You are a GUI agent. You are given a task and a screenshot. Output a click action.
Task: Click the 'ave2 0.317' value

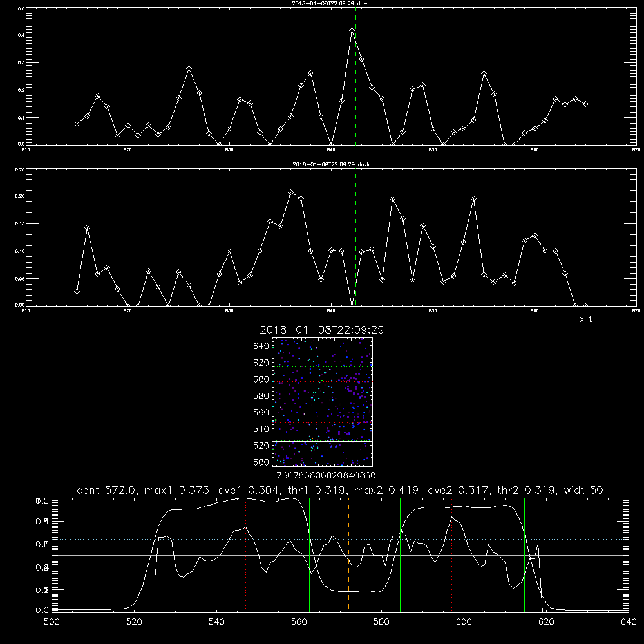point(459,490)
